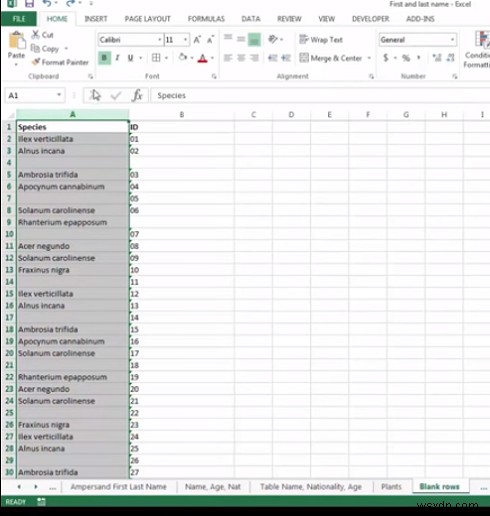Click the Undo arrow icon
Viewport: 490px width, 516px height.
pyautogui.click(x=47, y=3)
